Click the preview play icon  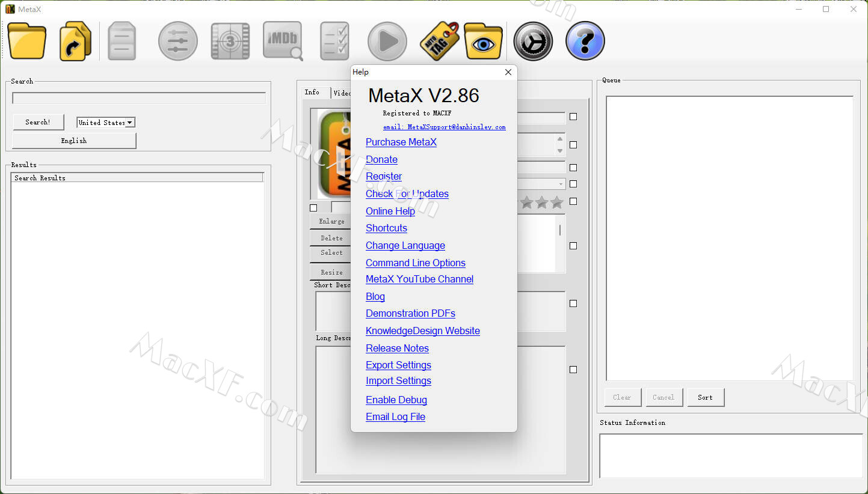click(387, 41)
